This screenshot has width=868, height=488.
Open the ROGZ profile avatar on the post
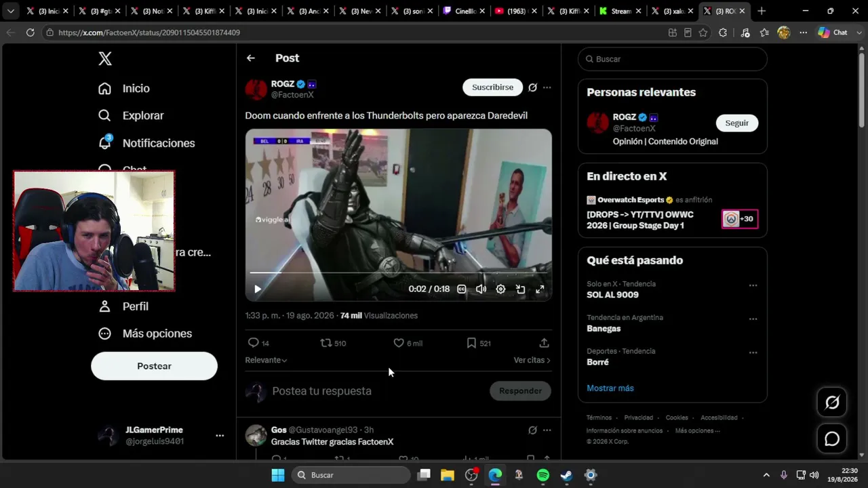click(256, 89)
